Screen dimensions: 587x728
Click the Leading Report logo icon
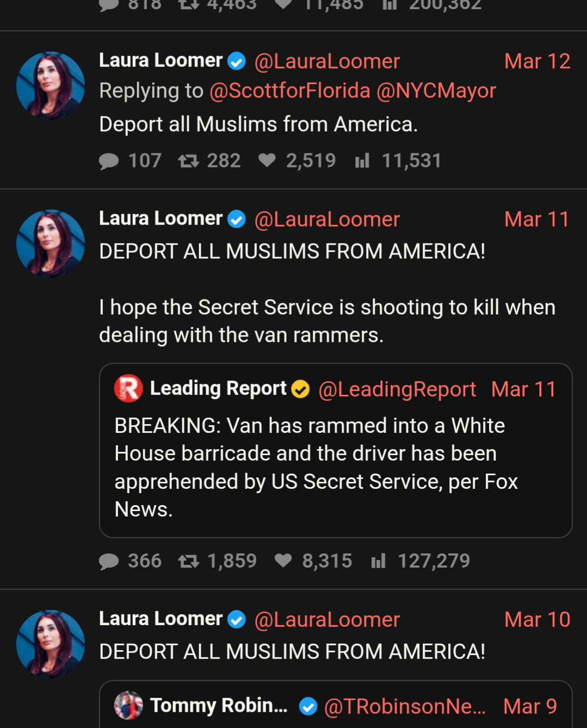click(x=128, y=389)
